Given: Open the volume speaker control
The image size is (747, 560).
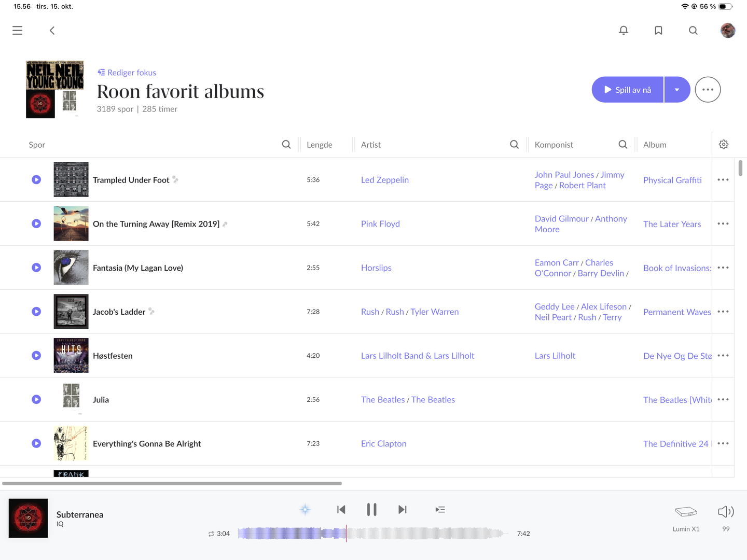Looking at the screenshot, I should [x=726, y=512].
